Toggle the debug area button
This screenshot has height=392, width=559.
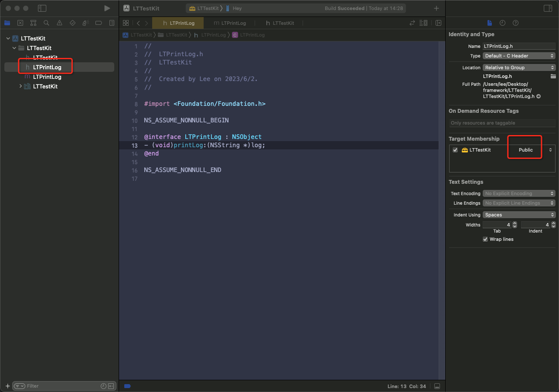point(437,386)
